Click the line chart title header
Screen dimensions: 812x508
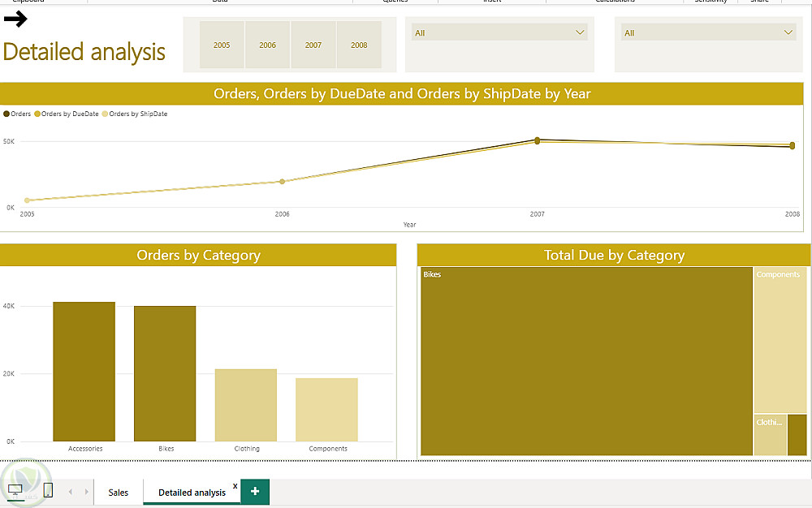pos(402,93)
